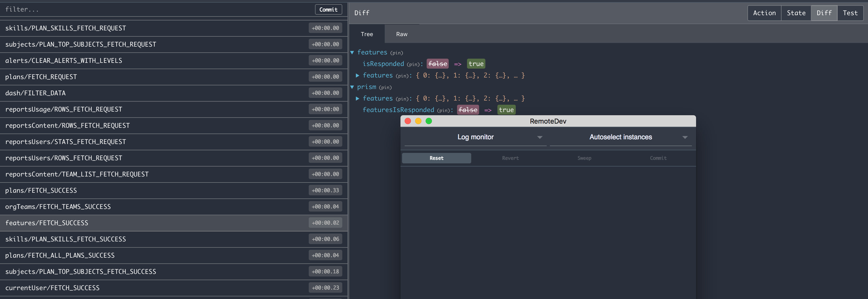Select the Tree tab

pos(367,34)
